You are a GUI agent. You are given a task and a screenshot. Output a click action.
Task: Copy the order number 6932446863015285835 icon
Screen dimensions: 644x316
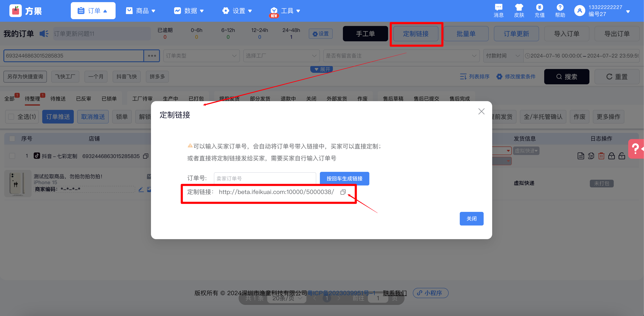[x=146, y=156]
